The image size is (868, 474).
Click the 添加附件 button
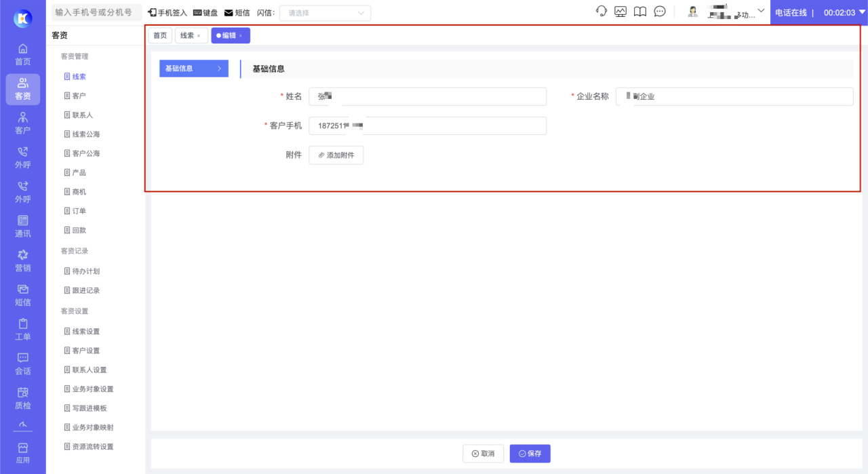336,155
